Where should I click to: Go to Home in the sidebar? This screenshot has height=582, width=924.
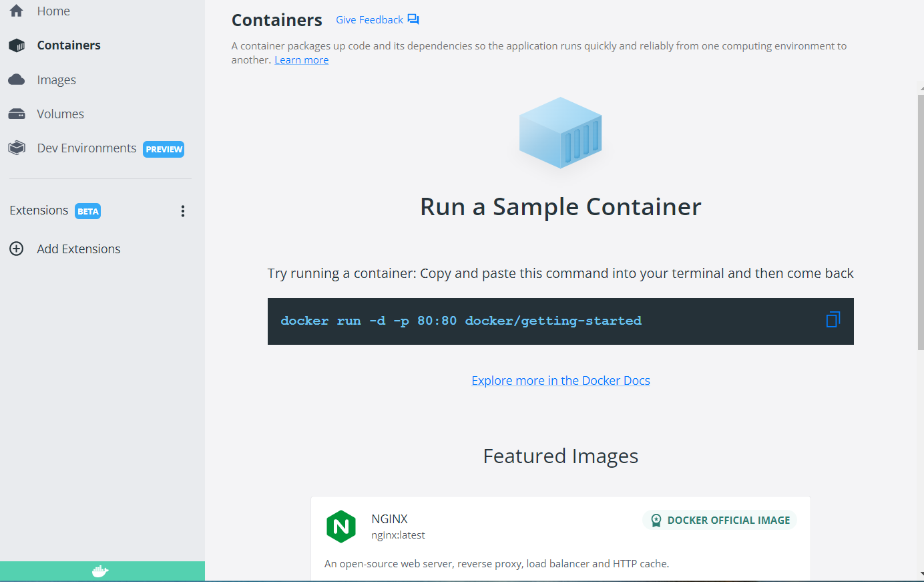pos(53,11)
